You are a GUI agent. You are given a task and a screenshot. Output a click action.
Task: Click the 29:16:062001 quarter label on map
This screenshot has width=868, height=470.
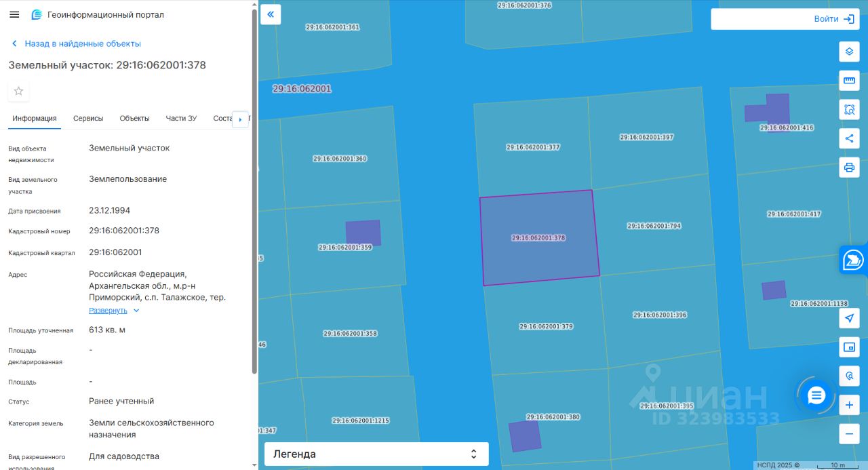tap(302, 89)
